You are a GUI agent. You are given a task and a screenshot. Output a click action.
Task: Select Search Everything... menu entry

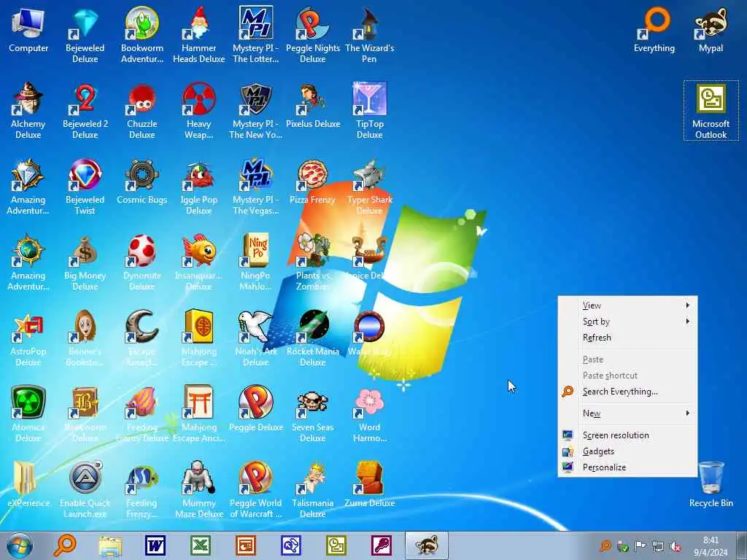(627, 392)
